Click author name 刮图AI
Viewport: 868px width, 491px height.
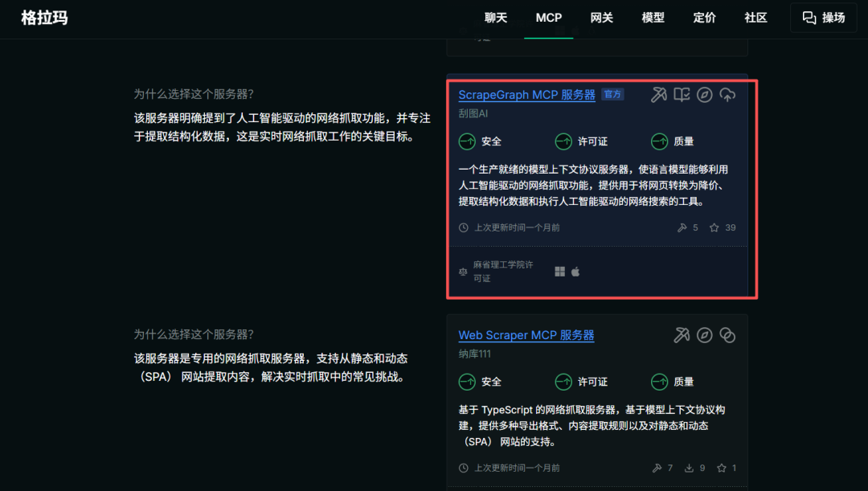click(x=473, y=113)
